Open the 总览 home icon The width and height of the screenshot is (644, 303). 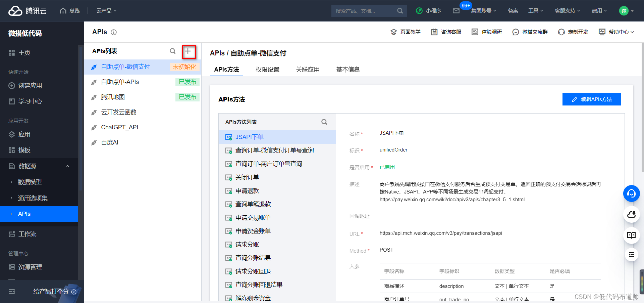(63, 11)
